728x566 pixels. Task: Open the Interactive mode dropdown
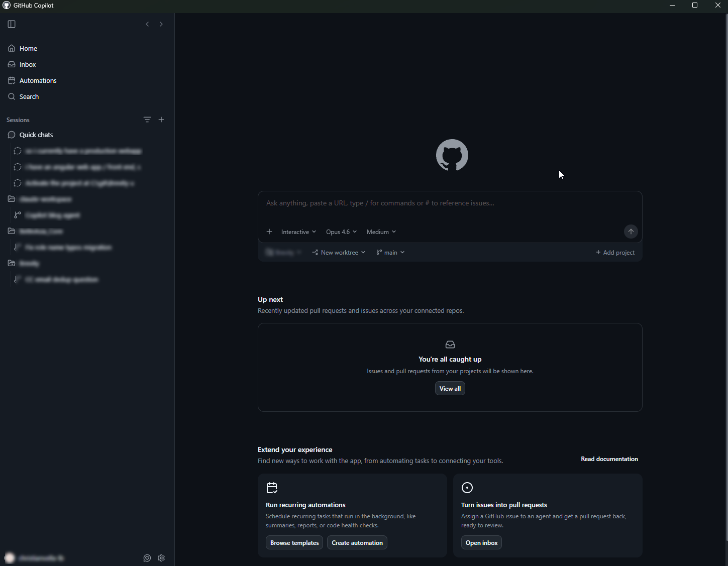click(x=298, y=232)
